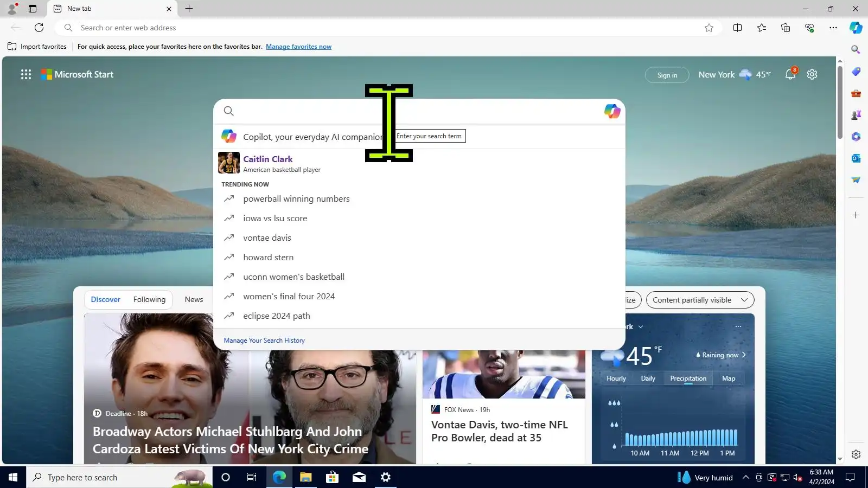Switch to the Following tab
This screenshot has width=868, height=488.
click(149, 299)
